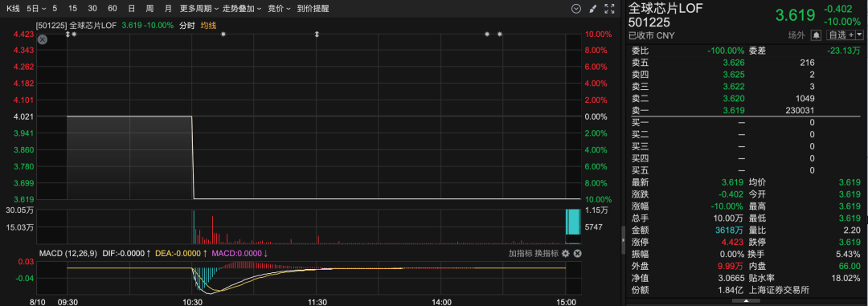Click the star marker after 10:30
The image size is (868, 306).
coord(223,35)
